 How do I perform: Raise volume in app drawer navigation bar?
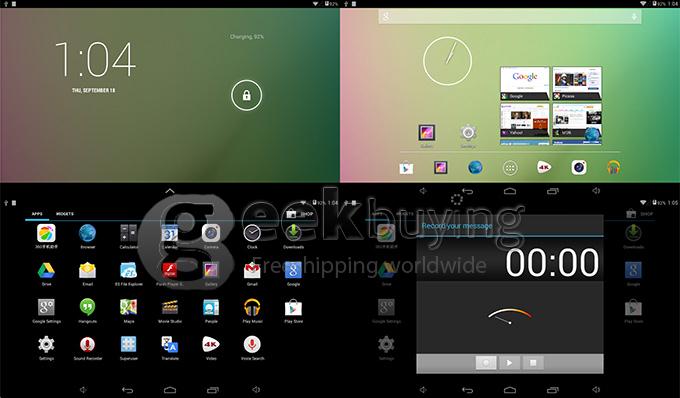(x=256, y=390)
